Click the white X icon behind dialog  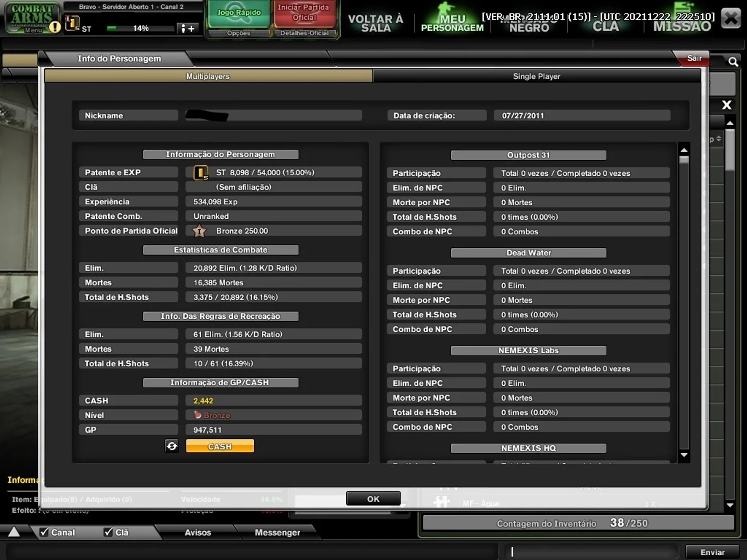[x=726, y=105]
